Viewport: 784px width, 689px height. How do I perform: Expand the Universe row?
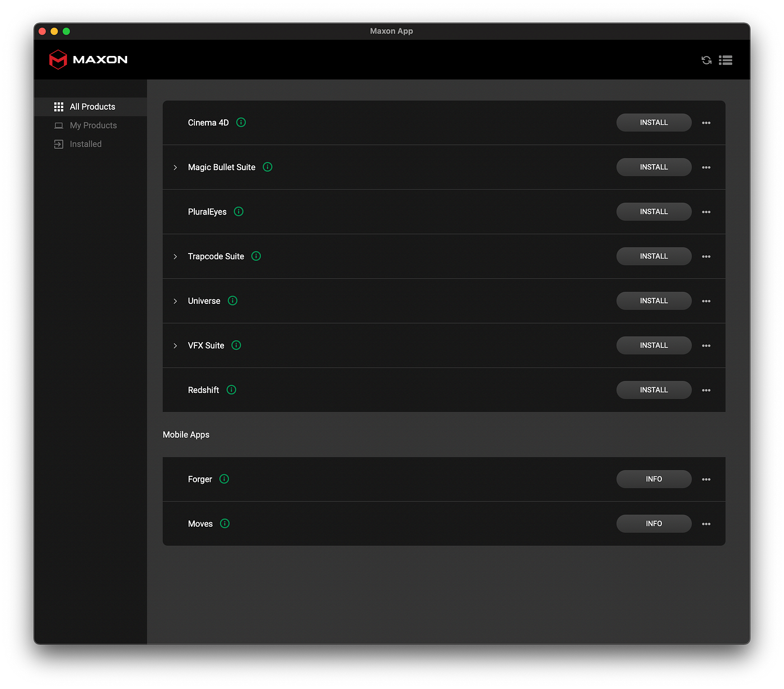175,301
